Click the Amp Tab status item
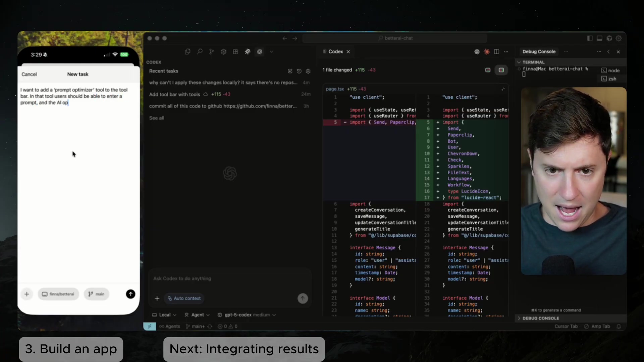The width and height of the screenshot is (644, 362). (x=597, y=326)
